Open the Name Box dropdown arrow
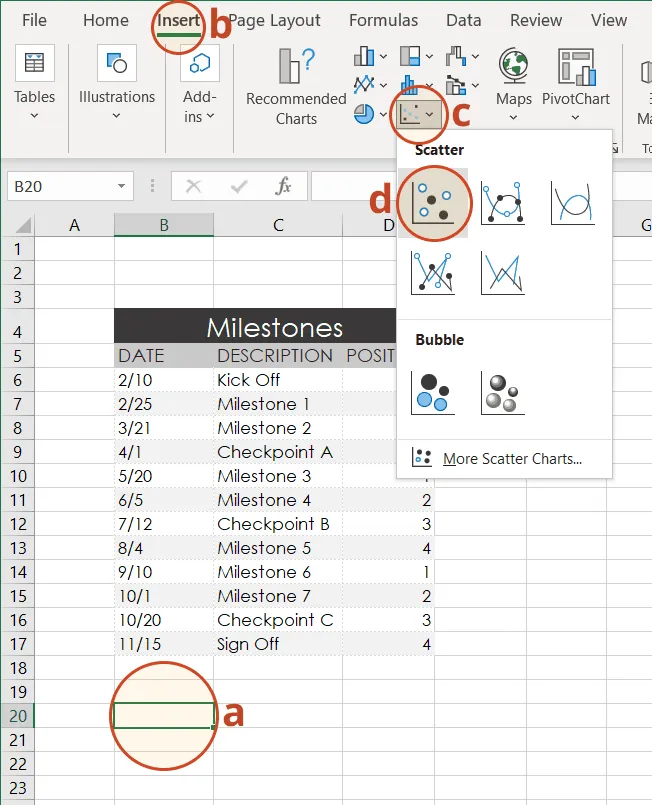 tap(121, 186)
